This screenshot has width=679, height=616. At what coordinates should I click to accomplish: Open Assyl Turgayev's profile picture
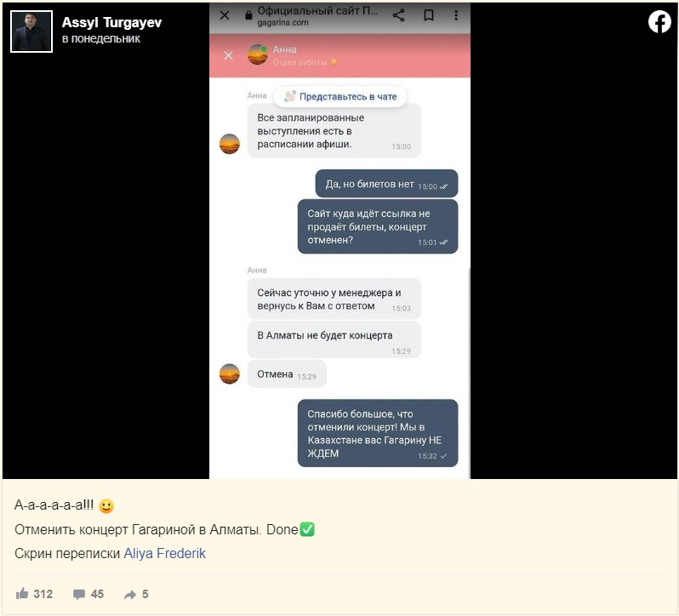(31, 31)
